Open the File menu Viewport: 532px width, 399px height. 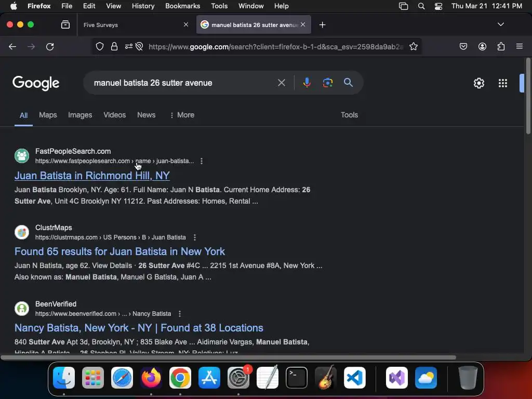point(66,6)
